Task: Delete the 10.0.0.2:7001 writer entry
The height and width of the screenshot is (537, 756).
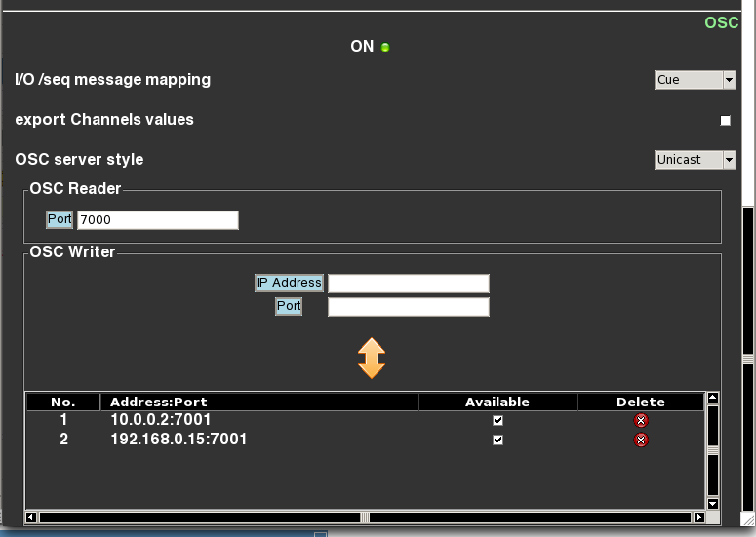Action: [641, 420]
